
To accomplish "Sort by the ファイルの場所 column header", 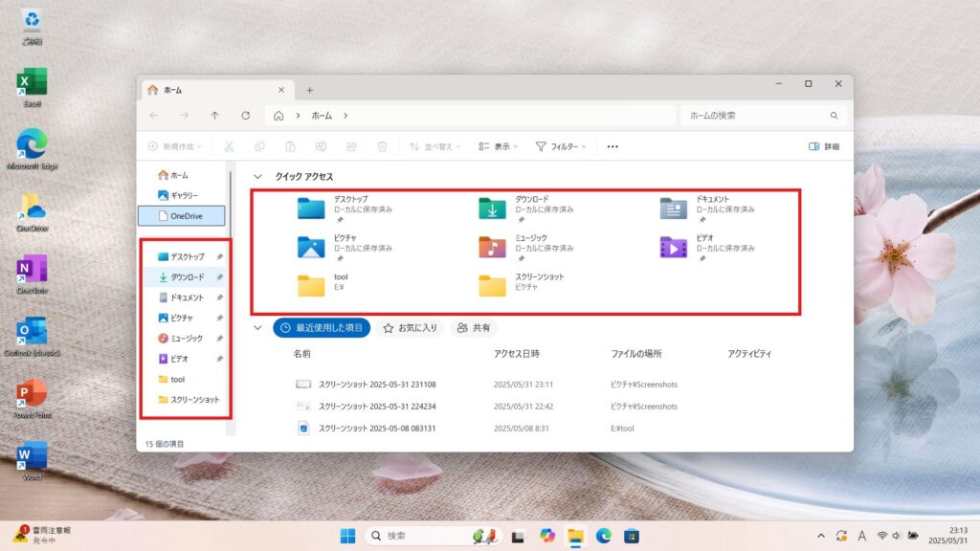I will (x=635, y=354).
